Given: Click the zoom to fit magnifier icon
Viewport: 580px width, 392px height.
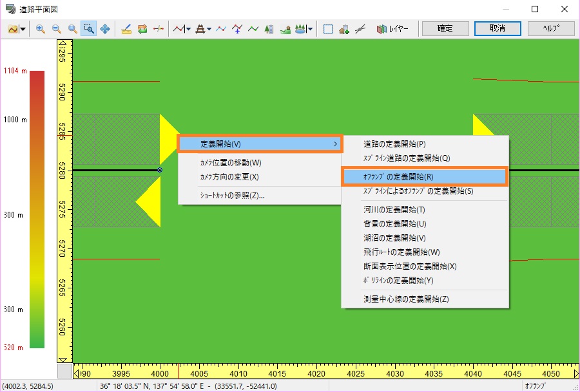Looking at the screenshot, I should tap(72, 29).
